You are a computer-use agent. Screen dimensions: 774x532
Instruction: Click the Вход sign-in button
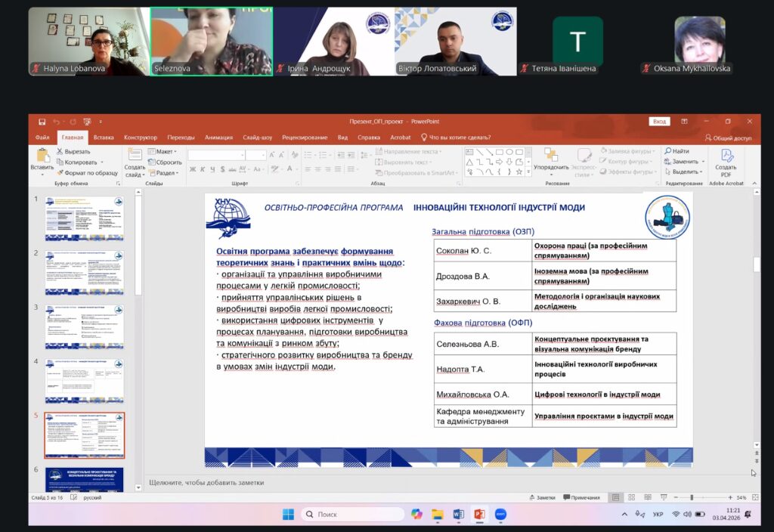click(x=659, y=122)
